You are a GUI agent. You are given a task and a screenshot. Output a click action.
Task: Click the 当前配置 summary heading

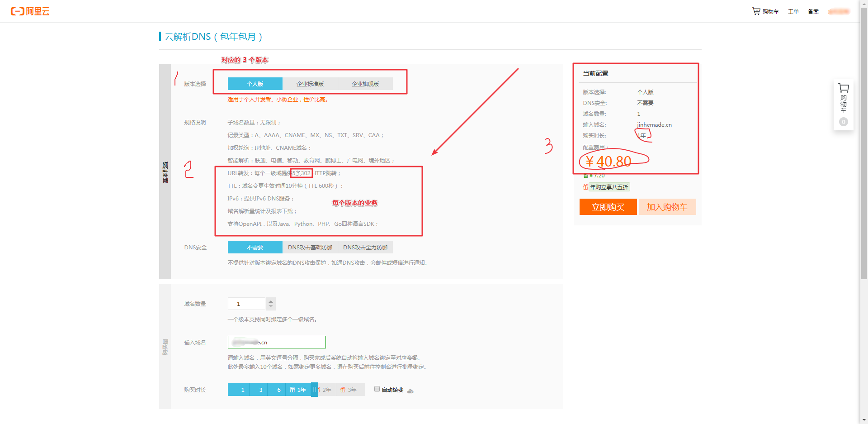click(595, 73)
